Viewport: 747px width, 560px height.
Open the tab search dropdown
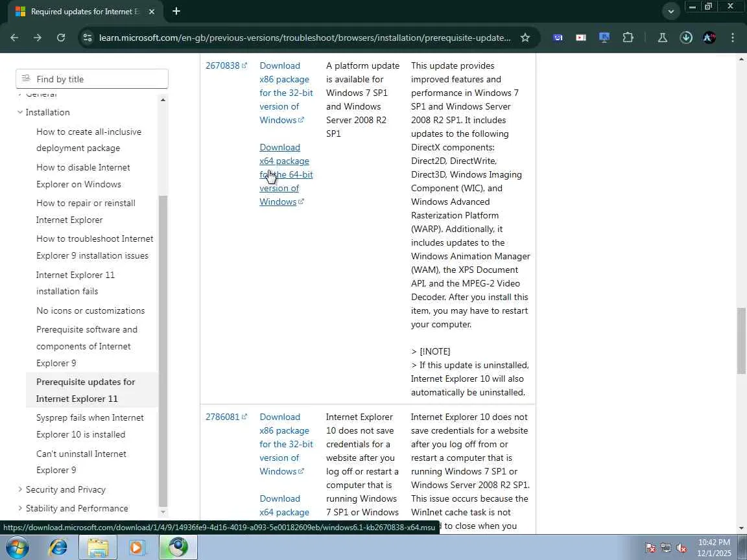point(670,12)
